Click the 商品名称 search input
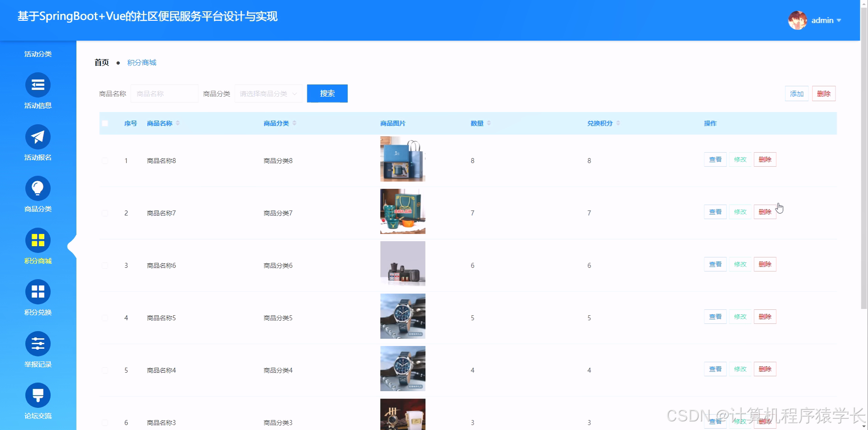This screenshot has height=430, width=868. [x=165, y=93]
